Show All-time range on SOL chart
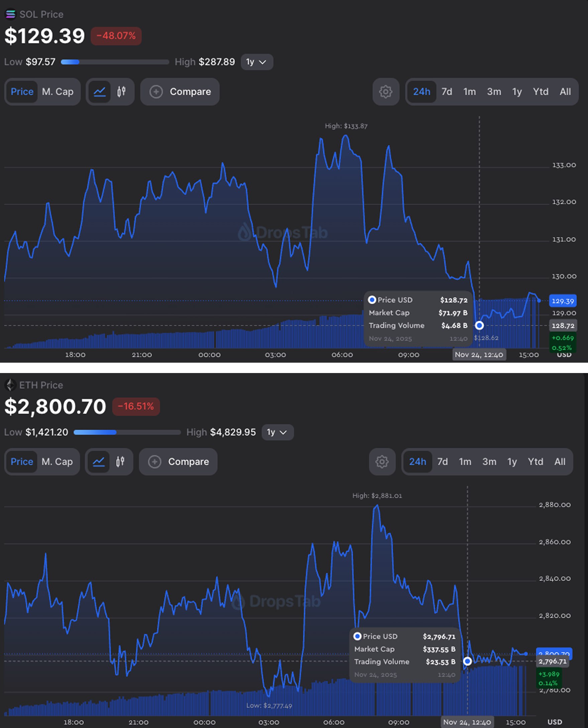Viewport: 588px width, 728px height. [565, 92]
